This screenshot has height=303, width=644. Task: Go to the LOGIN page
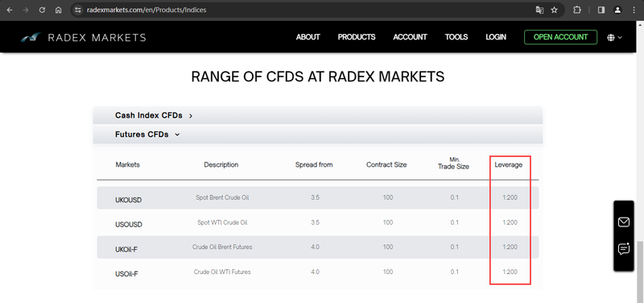[496, 37]
